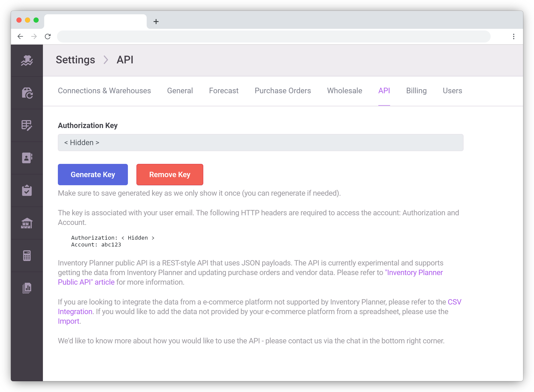Click the Authorization Key input field

[260, 142]
